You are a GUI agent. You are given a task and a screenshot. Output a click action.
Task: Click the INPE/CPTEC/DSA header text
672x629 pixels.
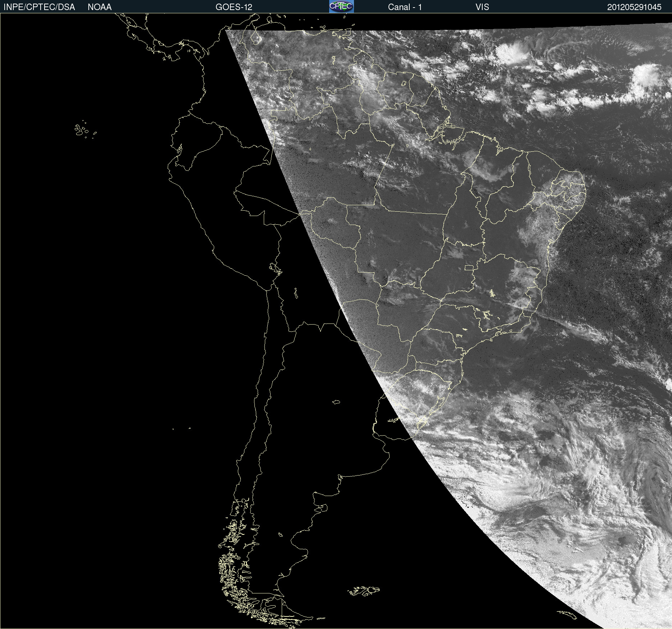click(39, 7)
